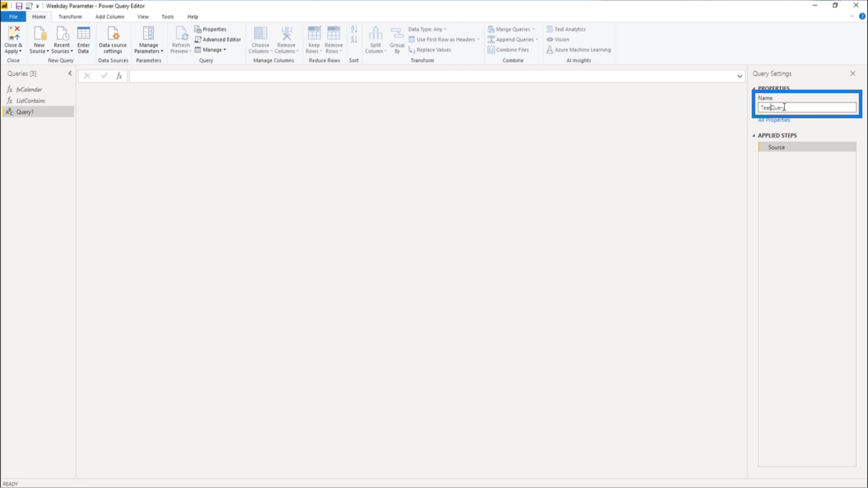Screen dimensions: 868x488
Task: Collapse the Queries pane
Action: click(70, 73)
